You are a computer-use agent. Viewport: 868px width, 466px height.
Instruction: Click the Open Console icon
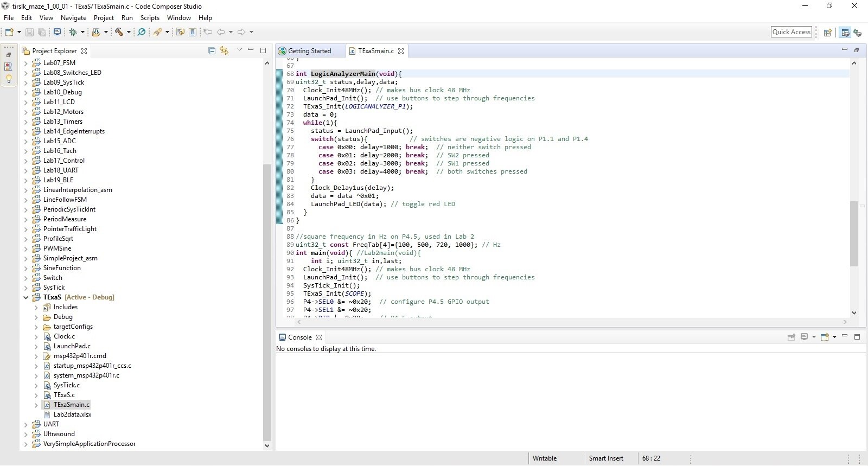coord(825,337)
